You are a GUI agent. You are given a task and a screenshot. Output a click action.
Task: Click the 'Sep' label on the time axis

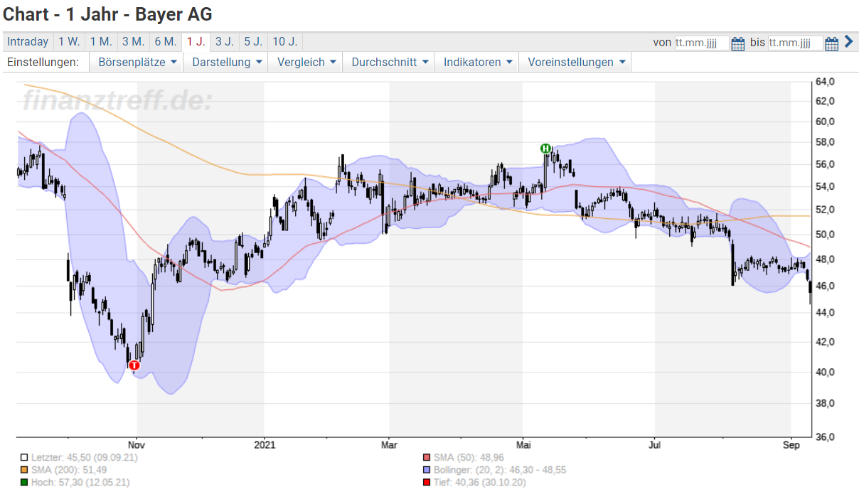[791, 445]
